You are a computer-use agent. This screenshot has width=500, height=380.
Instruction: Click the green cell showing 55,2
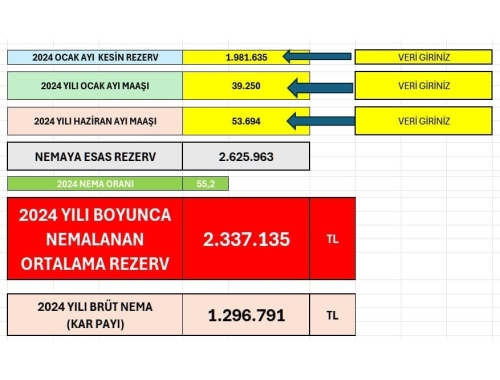click(x=205, y=184)
